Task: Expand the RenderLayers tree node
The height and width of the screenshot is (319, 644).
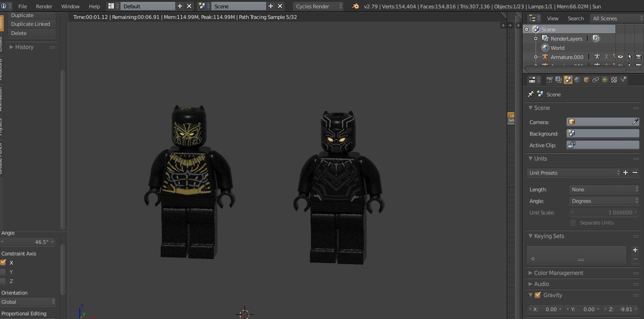Action: [536, 38]
